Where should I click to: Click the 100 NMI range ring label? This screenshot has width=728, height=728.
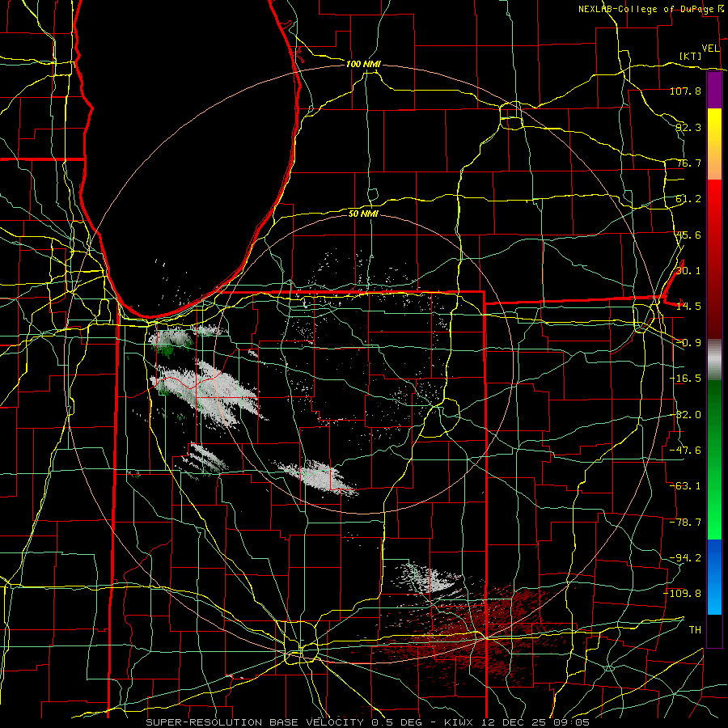coord(363,64)
